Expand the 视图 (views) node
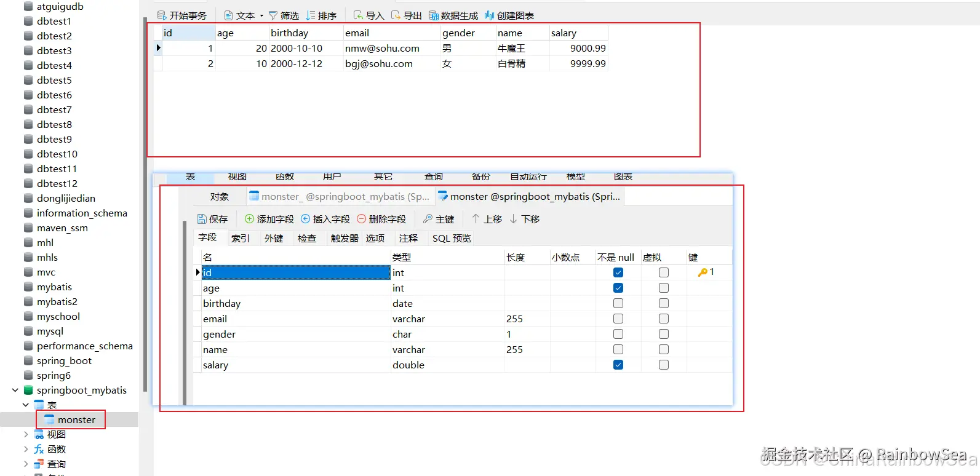Screen dimensions: 980x476 (x=26, y=434)
